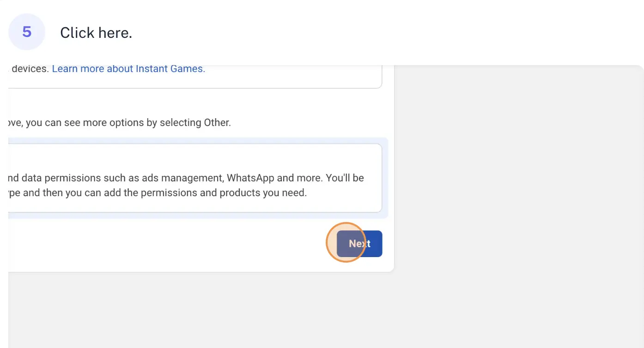Screen dimensions: 644x348
Task: Select the highlighted Other app type card
Action: [195, 178]
